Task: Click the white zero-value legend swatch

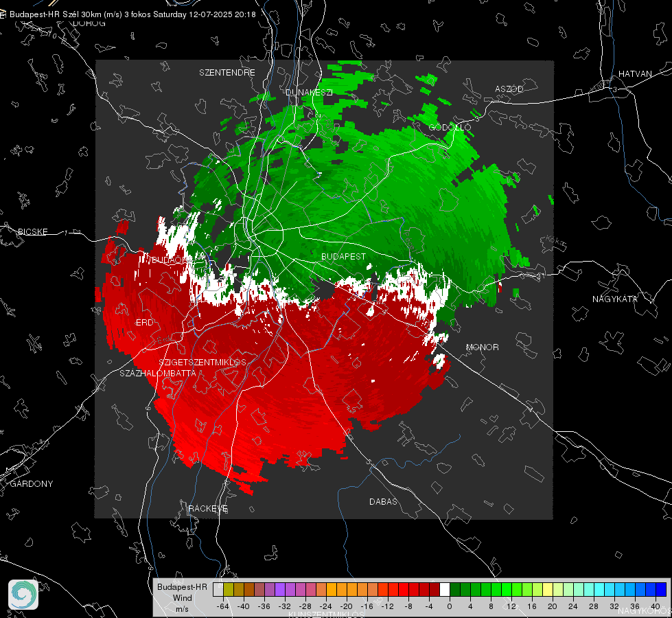Action: [445, 589]
